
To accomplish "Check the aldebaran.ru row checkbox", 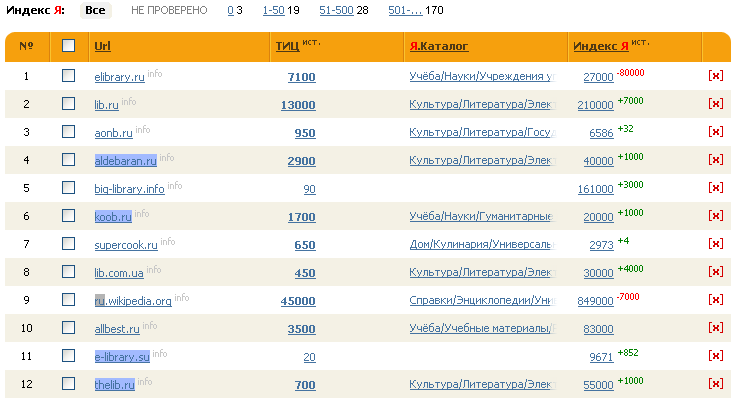I will point(69,159).
